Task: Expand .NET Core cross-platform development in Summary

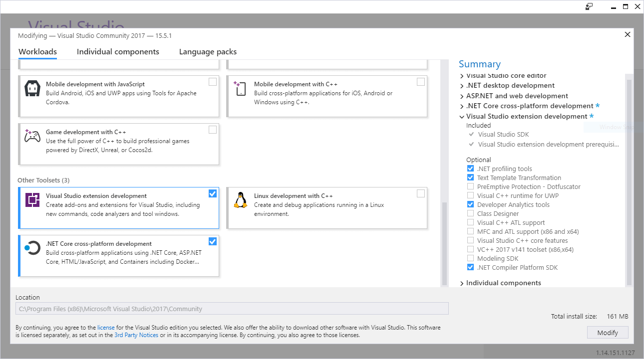Action: tap(462, 106)
